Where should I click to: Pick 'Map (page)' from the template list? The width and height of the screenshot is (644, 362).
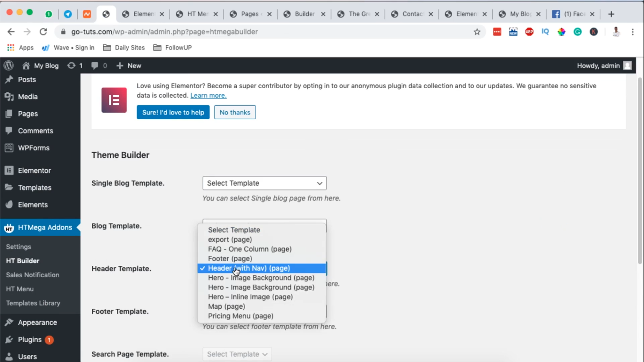coord(262,306)
